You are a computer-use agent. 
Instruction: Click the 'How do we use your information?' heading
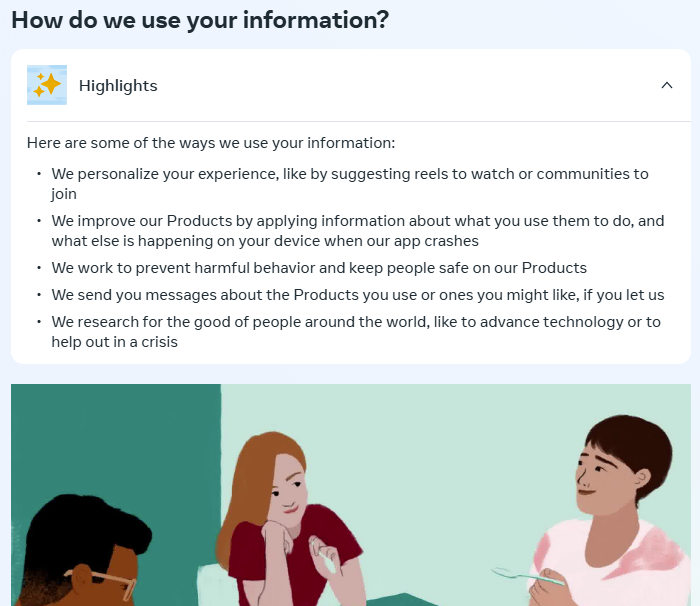(200, 20)
